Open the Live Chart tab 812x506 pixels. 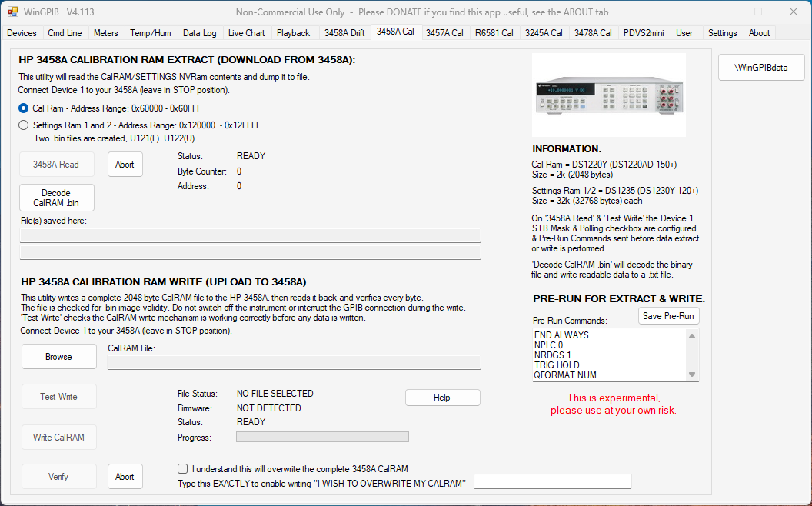click(247, 32)
